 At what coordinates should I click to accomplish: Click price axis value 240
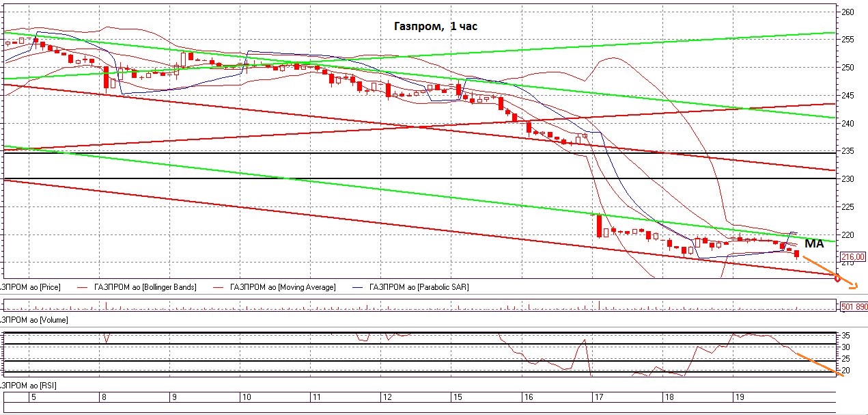pyautogui.click(x=848, y=124)
